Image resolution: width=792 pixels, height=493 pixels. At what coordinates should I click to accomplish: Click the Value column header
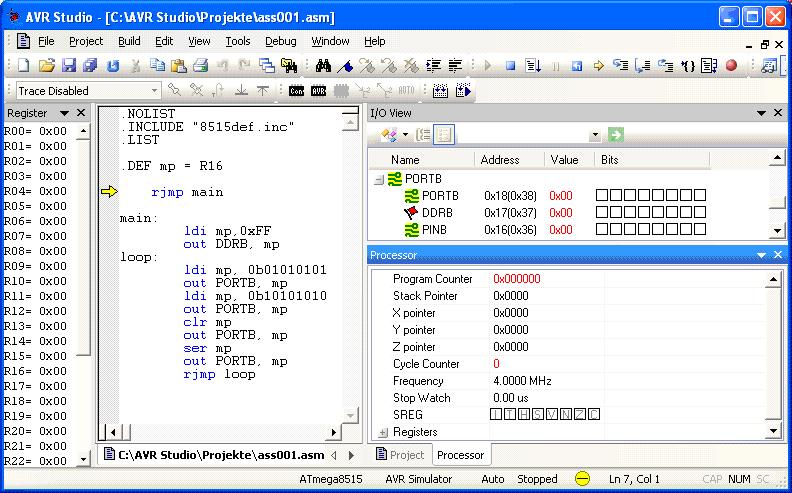569,160
